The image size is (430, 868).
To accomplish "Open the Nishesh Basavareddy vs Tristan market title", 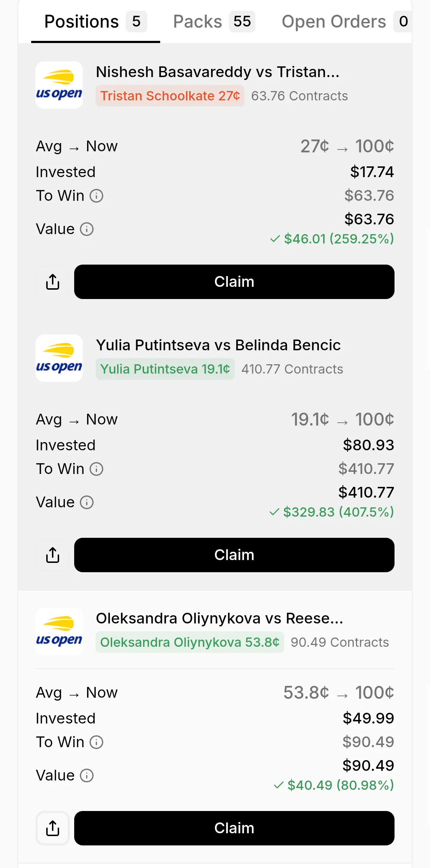I will 218,72.
